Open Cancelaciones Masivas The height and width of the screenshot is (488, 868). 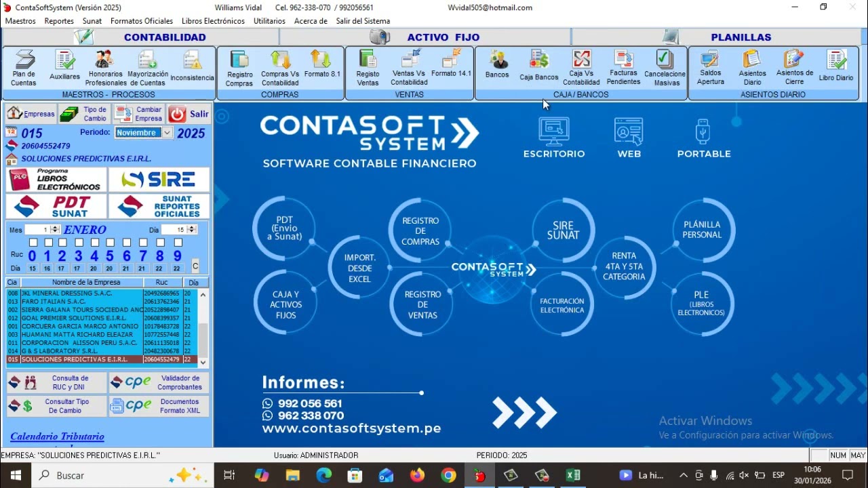(665, 68)
